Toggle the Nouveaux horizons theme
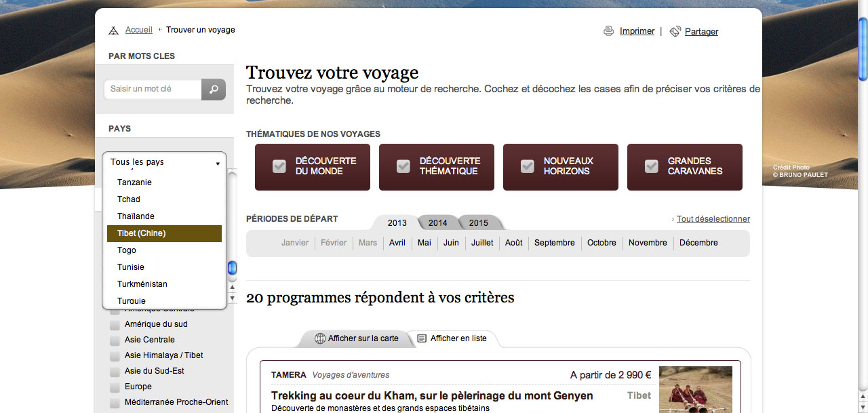 point(561,167)
